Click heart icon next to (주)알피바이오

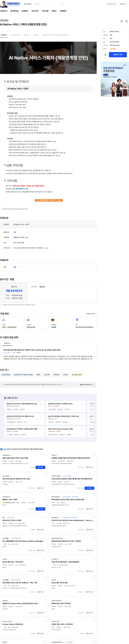pyautogui.click(x=11, y=455)
